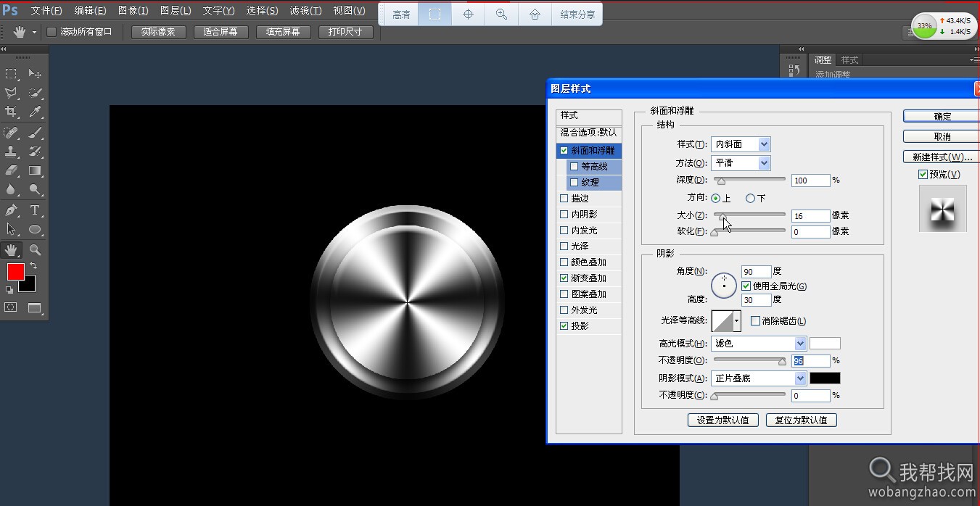Change screen mode icon in toolbox
Image resolution: width=980 pixels, height=506 pixels.
point(35,307)
